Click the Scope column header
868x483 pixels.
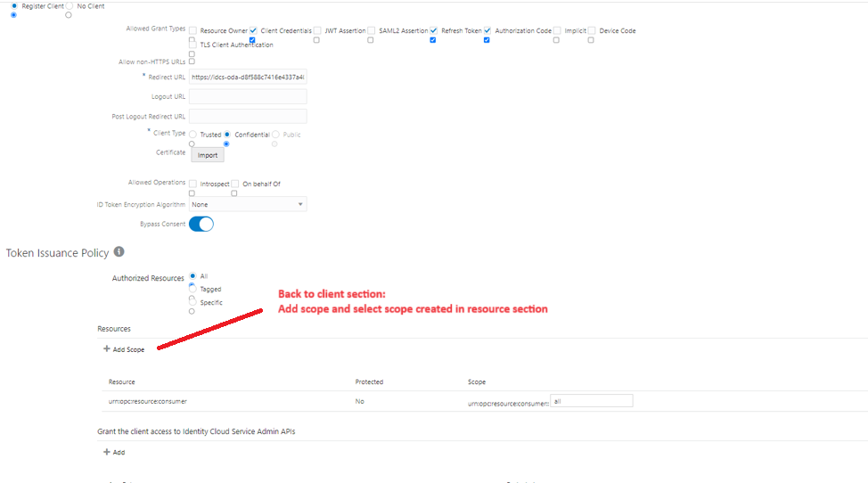pyautogui.click(x=477, y=382)
